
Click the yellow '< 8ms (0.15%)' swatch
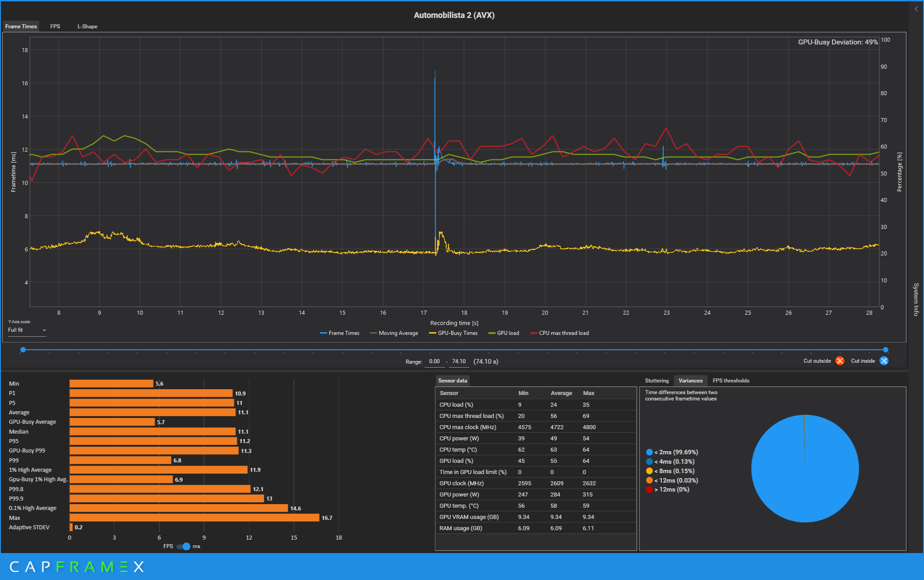(x=649, y=471)
